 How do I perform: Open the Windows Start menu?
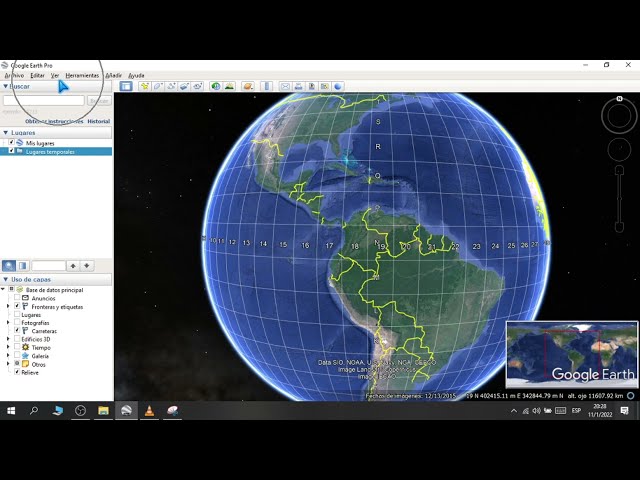pyautogui.click(x=11, y=411)
